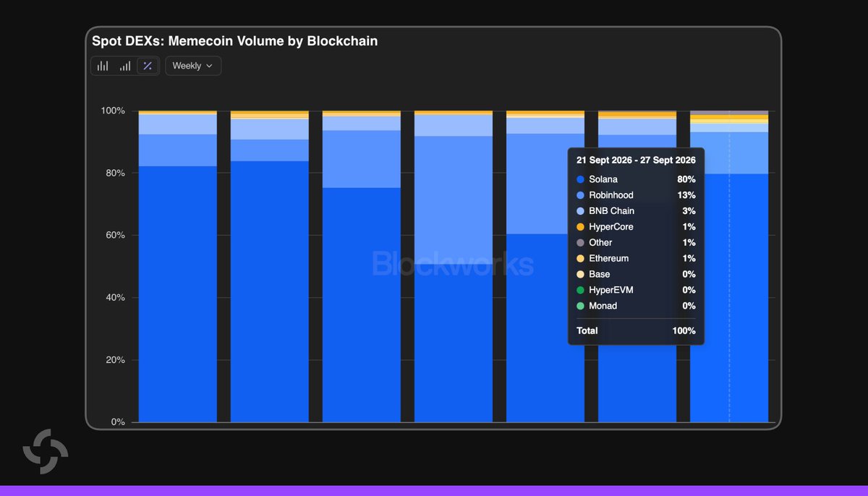Click the Ethereum legend color dot

tap(580, 259)
